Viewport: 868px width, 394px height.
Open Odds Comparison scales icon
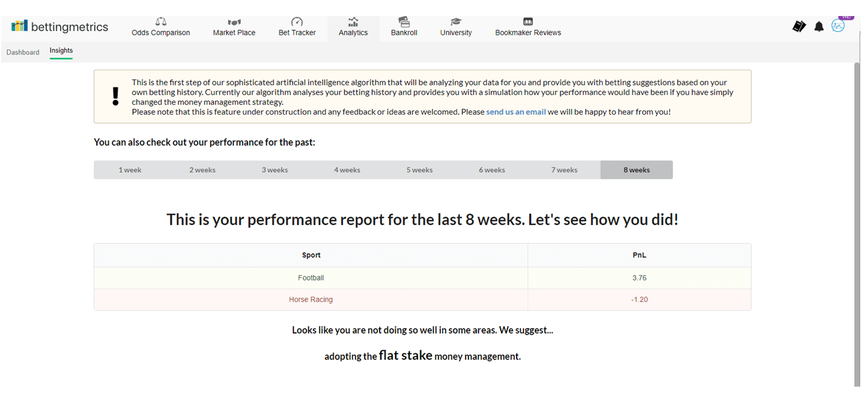tap(161, 22)
